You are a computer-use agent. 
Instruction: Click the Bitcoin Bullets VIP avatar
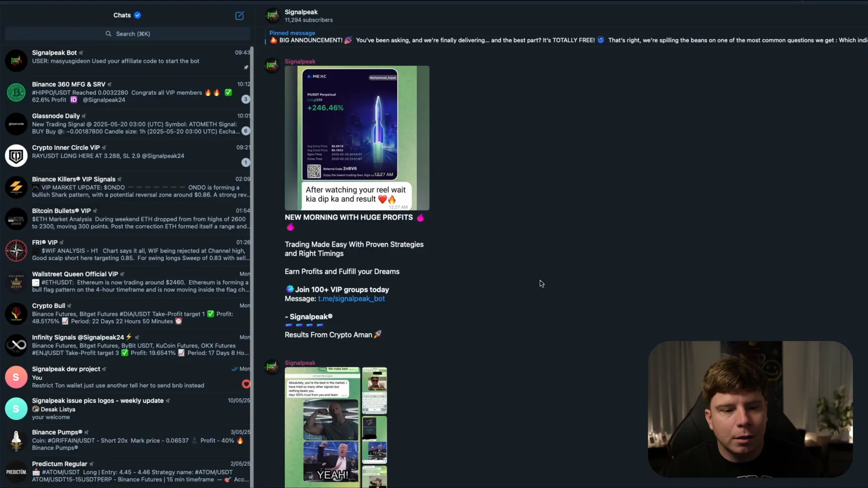(16, 219)
